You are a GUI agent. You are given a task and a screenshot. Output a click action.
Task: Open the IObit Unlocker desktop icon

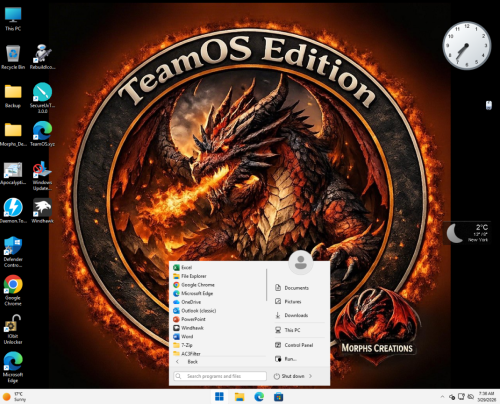point(13,329)
